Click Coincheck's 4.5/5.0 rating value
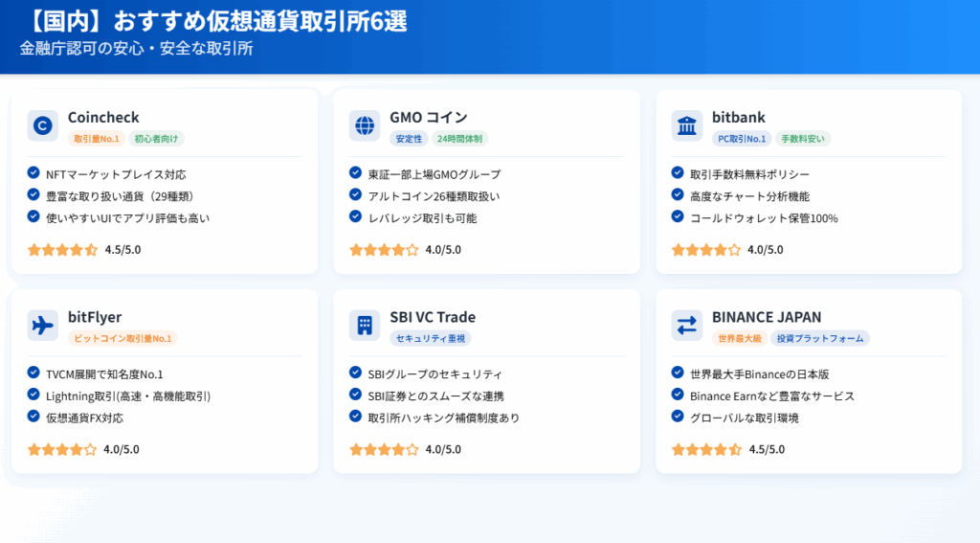The width and height of the screenshot is (980, 543). (x=123, y=250)
